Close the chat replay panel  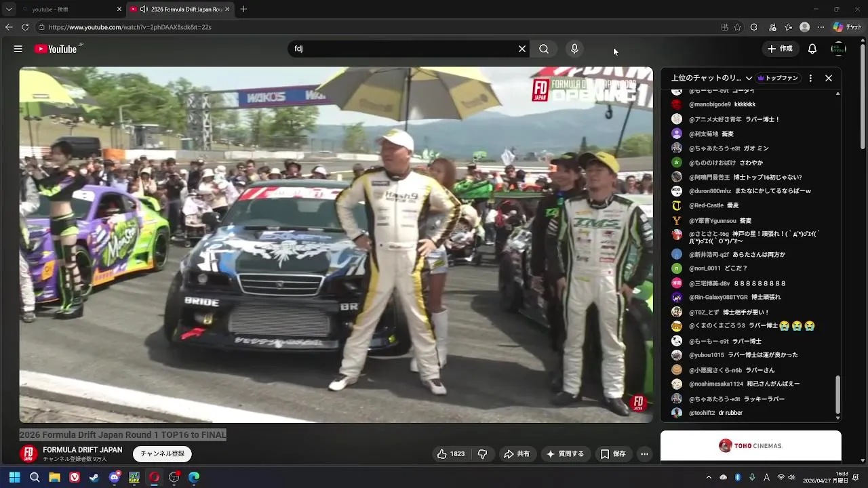829,78
